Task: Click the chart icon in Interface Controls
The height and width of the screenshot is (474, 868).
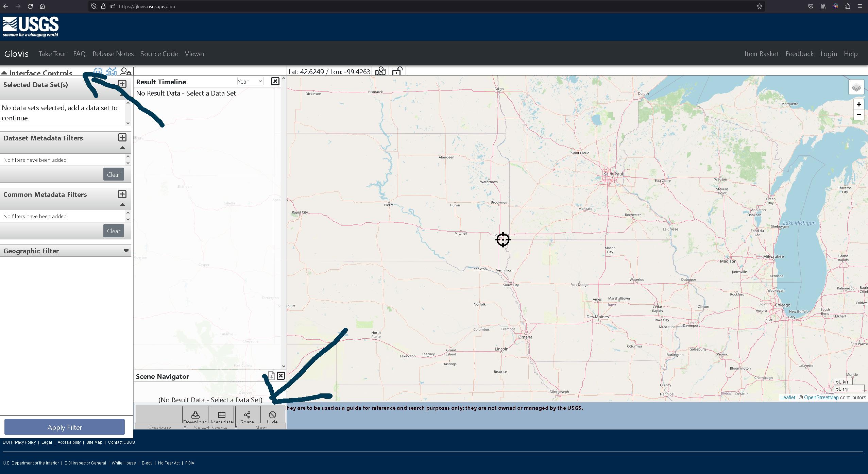Action: coord(111,72)
